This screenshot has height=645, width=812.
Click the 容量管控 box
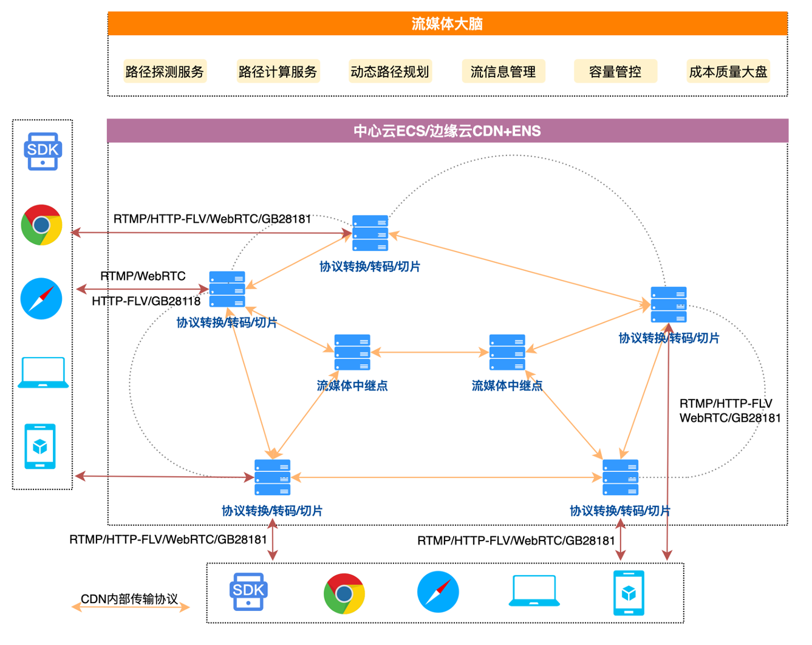click(x=615, y=72)
